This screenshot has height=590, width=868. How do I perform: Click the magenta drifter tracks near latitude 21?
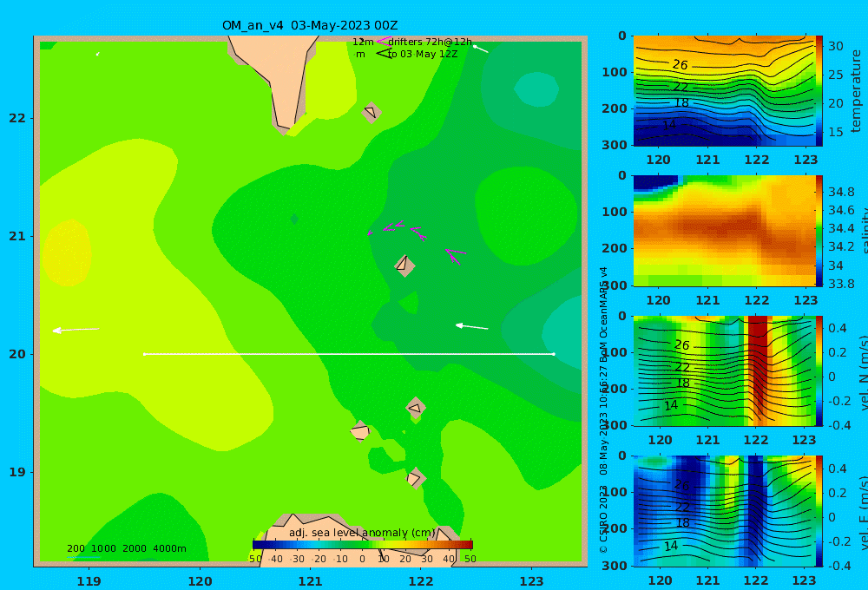(x=398, y=230)
